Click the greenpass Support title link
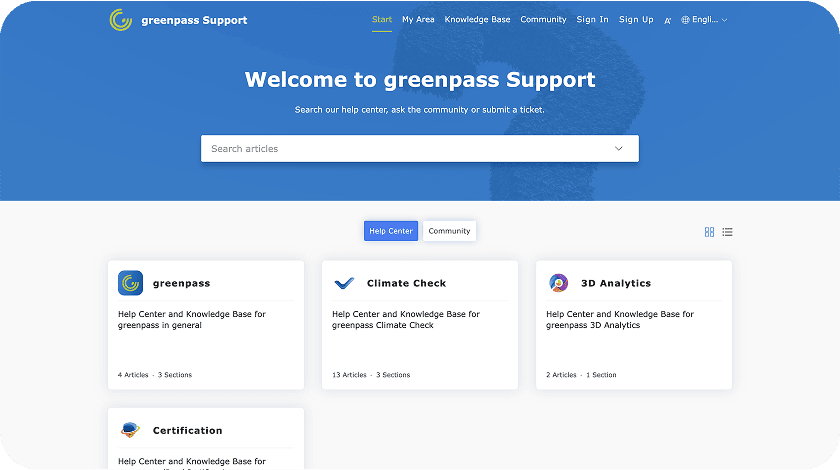 (194, 20)
